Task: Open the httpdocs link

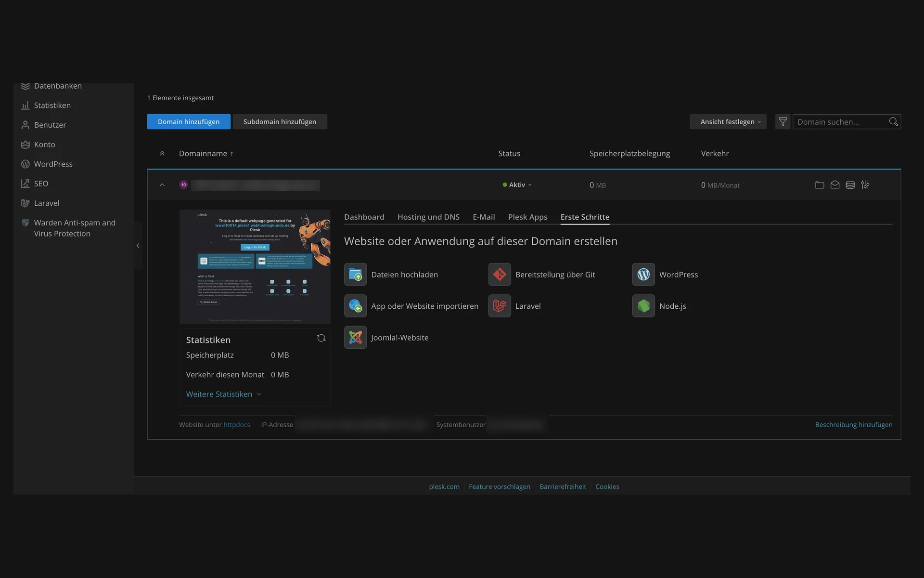Action: point(237,425)
